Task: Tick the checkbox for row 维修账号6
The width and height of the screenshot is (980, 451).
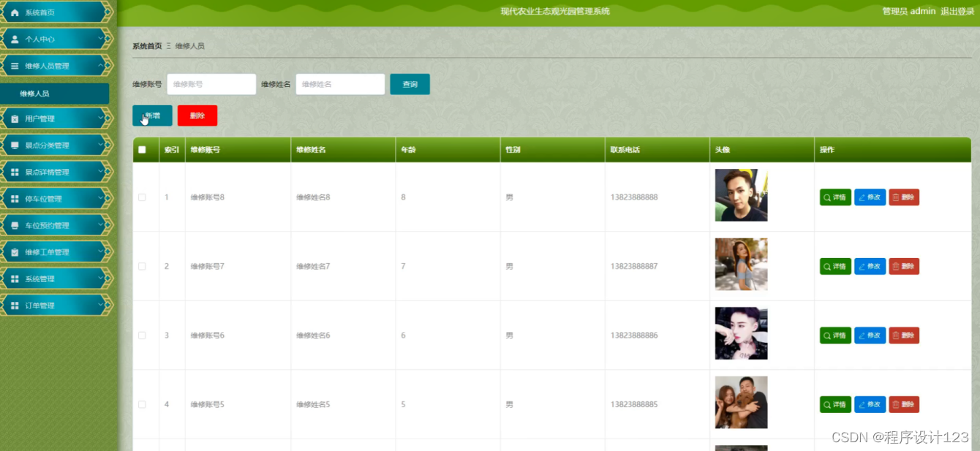Action: 142,336
